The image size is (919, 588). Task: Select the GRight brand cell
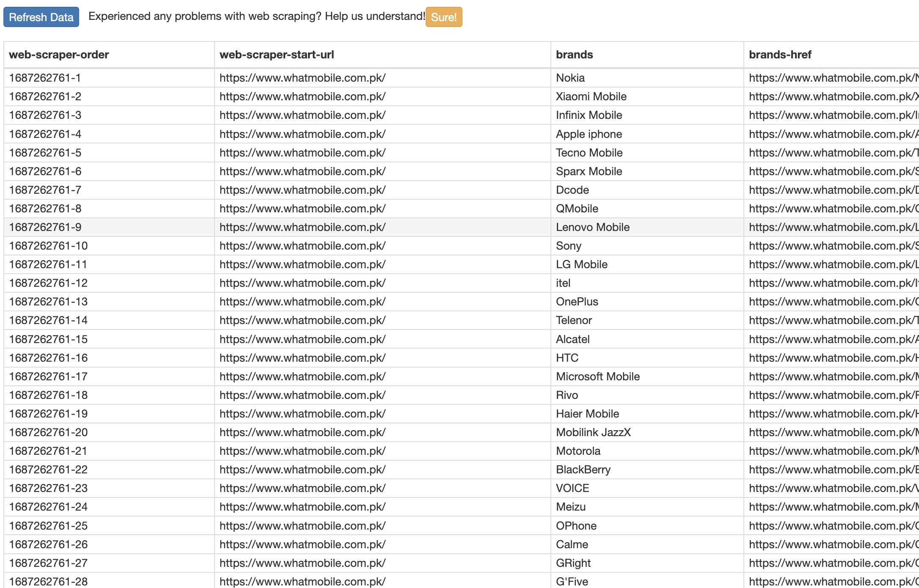pyautogui.click(x=647, y=563)
